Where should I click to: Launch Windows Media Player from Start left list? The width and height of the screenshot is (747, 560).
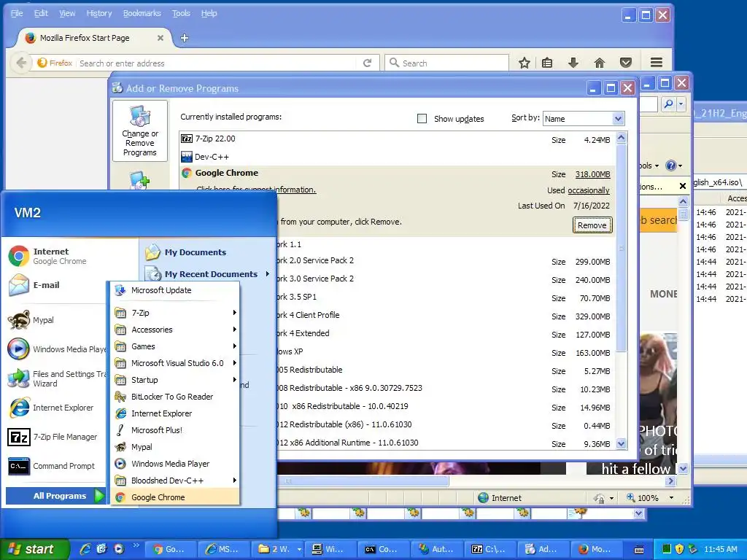point(55,349)
